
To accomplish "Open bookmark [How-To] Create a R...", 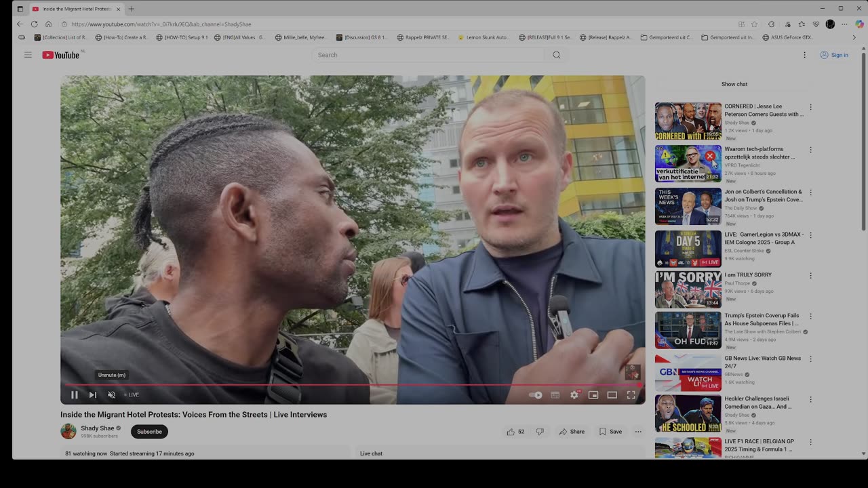I will pyautogui.click(x=121, y=37).
